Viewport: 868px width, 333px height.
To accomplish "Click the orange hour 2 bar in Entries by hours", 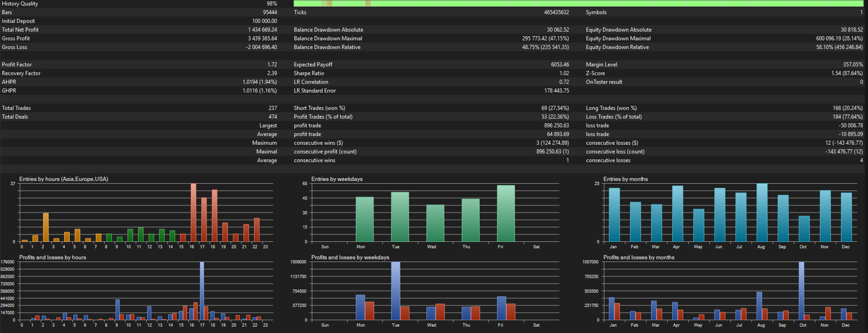I will [45, 227].
